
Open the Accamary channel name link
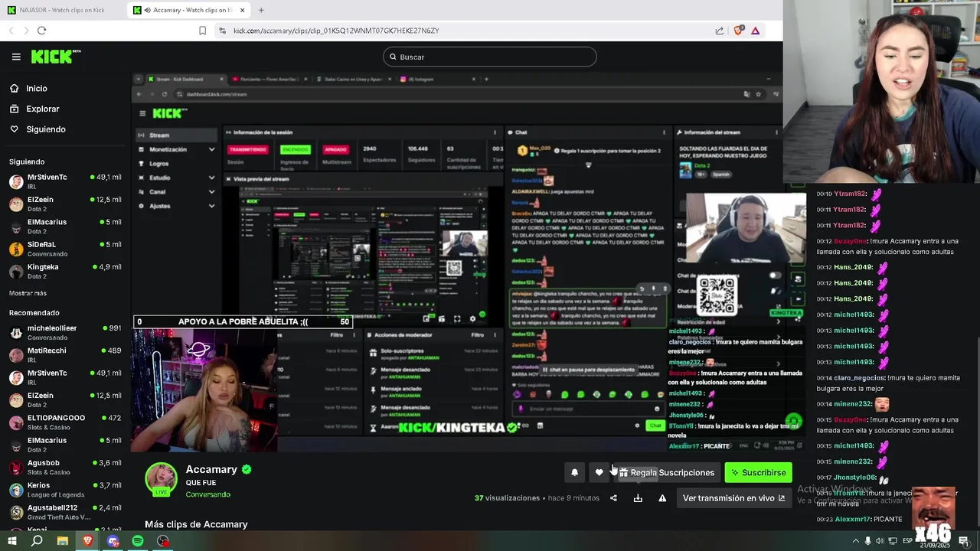[x=211, y=469]
